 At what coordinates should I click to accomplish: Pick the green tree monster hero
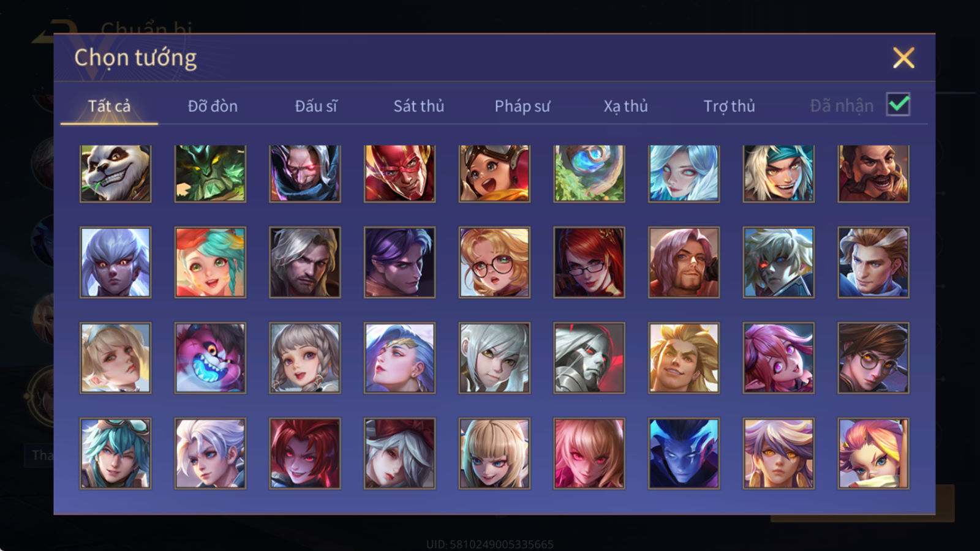coord(210,173)
